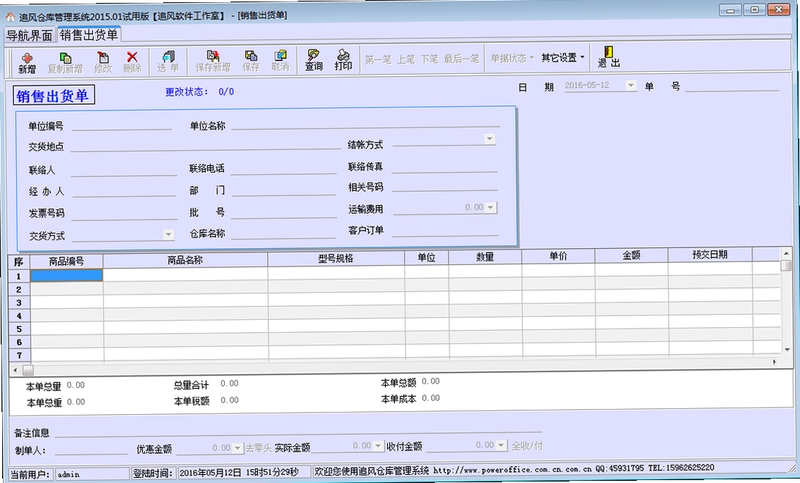800x483 pixels.
Task: Click the 单位编号 input field
Action: tap(121, 124)
